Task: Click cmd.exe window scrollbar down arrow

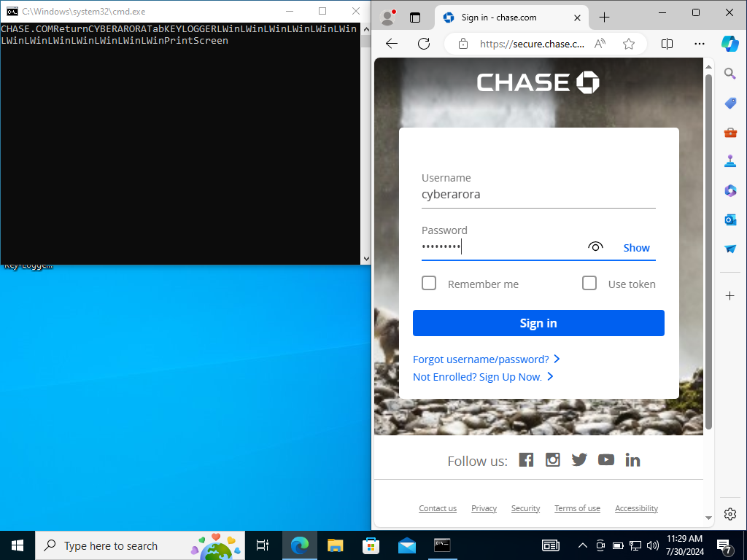Action: 366,259
